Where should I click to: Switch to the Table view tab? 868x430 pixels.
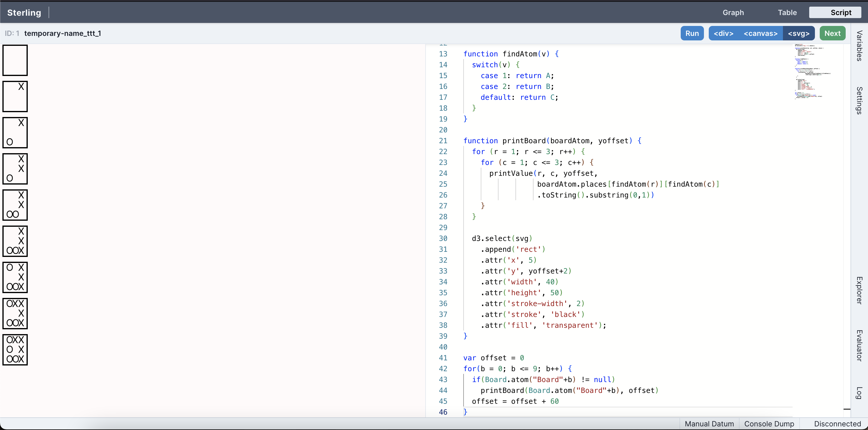(787, 12)
